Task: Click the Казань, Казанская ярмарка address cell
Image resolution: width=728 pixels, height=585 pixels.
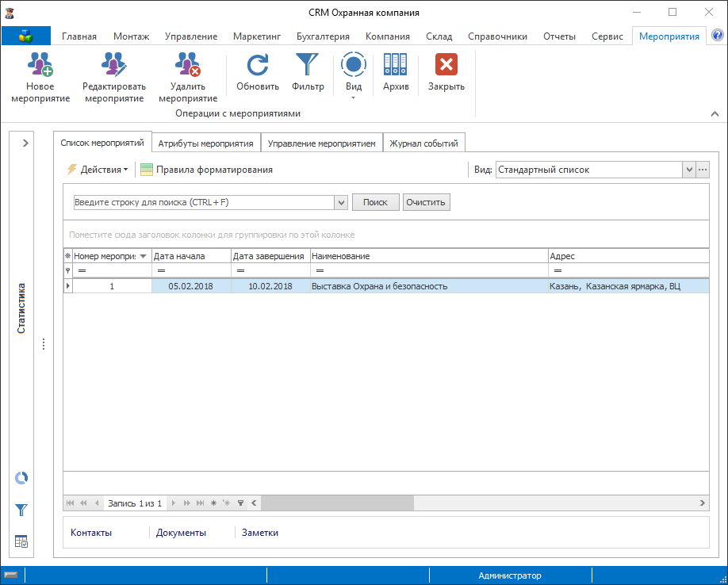Action: point(629,286)
